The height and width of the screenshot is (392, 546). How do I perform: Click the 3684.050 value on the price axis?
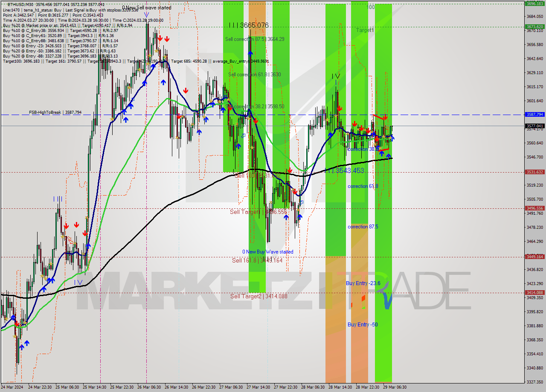(535, 16)
